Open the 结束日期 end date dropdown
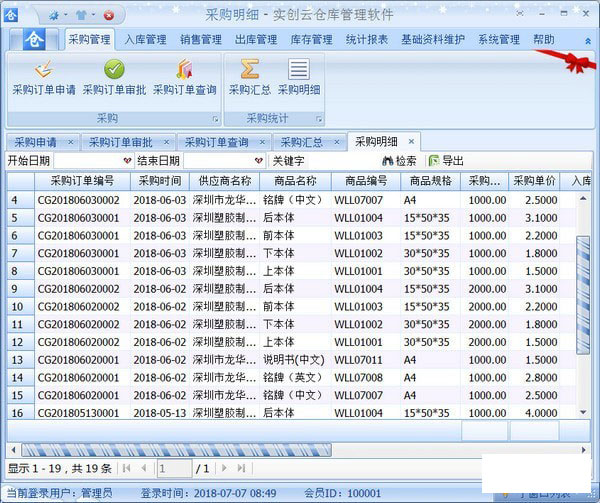This screenshot has height=503, width=600. coord(258,160)
